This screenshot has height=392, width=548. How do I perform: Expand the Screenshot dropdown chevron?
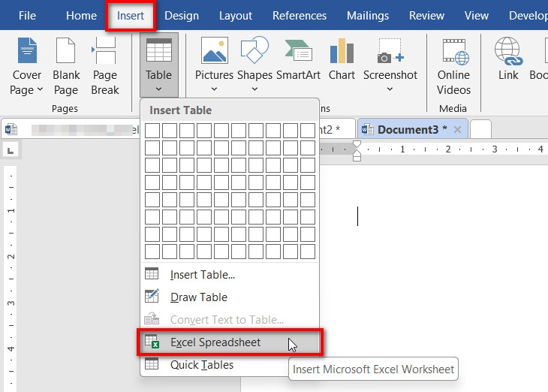tap(390, 89)
